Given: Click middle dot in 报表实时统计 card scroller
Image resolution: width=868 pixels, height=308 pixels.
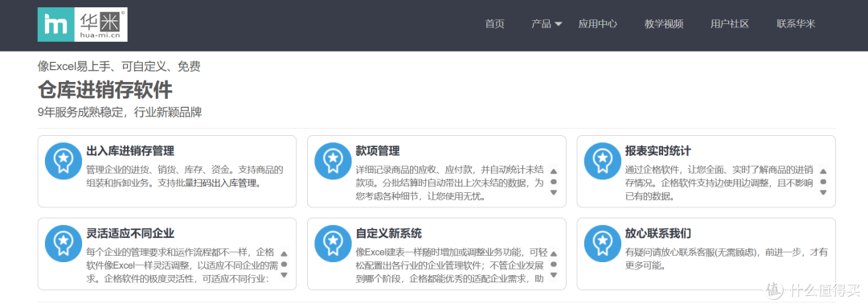Looking at the screenshot, I should (x=823, y=182).
